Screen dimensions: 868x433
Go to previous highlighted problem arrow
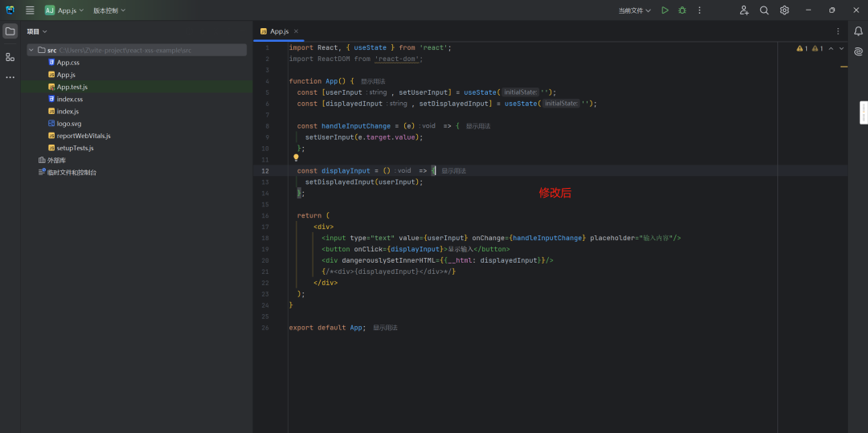pyautogui.click(x=830, y=49)
